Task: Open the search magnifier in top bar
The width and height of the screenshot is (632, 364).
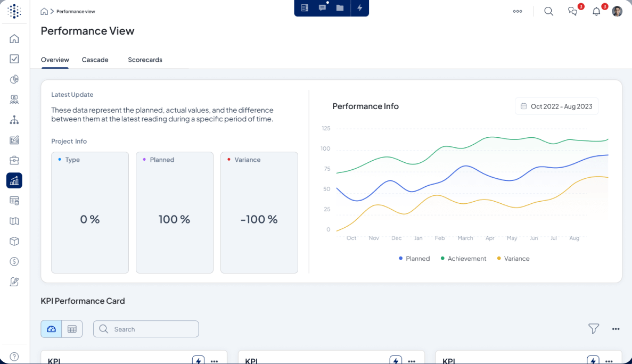Action: pyautogui.click(x=548, y=11)
